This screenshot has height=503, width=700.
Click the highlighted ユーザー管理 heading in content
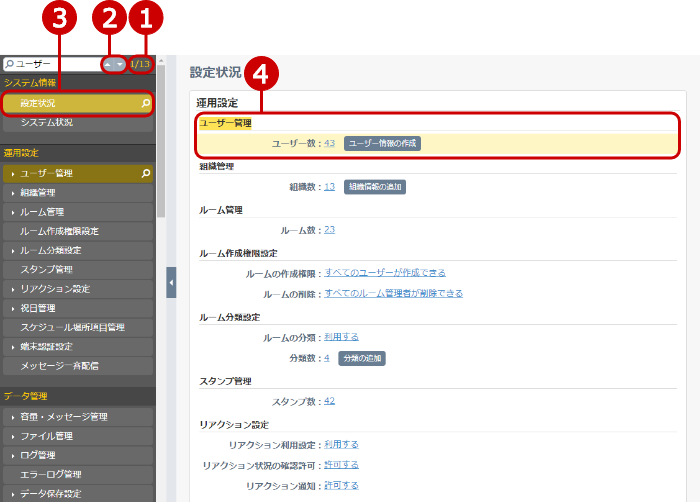tap(225, 123)
